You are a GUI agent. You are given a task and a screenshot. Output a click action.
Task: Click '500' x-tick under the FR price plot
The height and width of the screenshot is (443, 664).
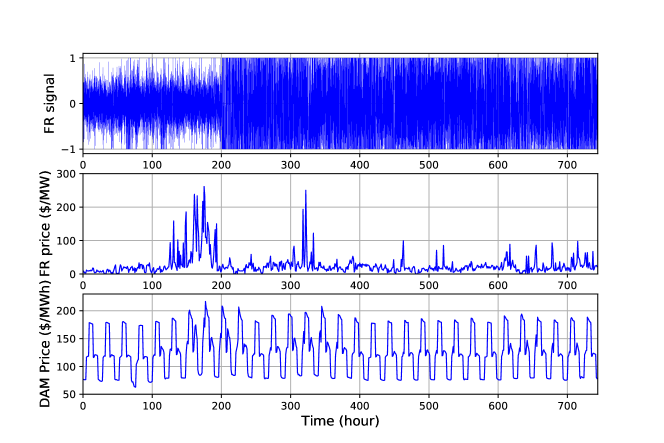point(429,286)
